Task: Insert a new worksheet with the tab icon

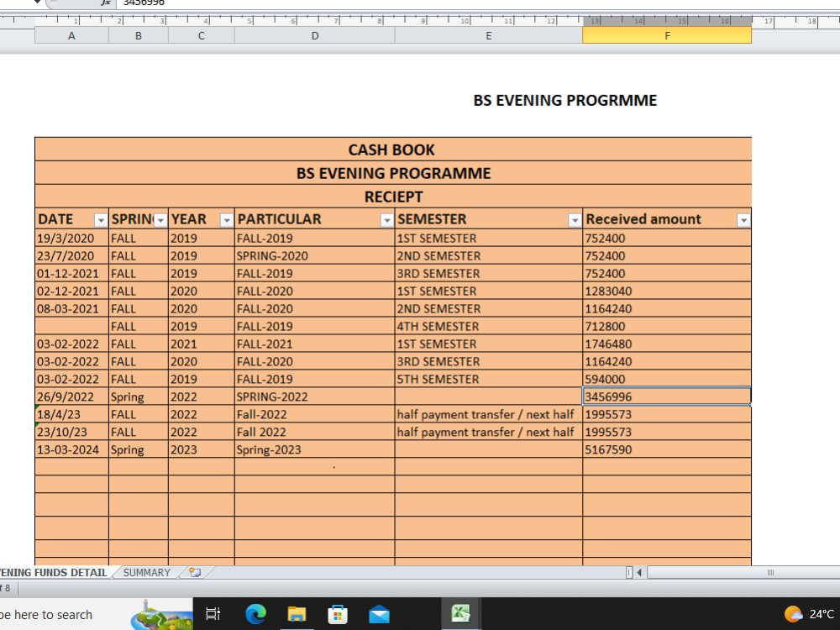Action: click(195, 572)
